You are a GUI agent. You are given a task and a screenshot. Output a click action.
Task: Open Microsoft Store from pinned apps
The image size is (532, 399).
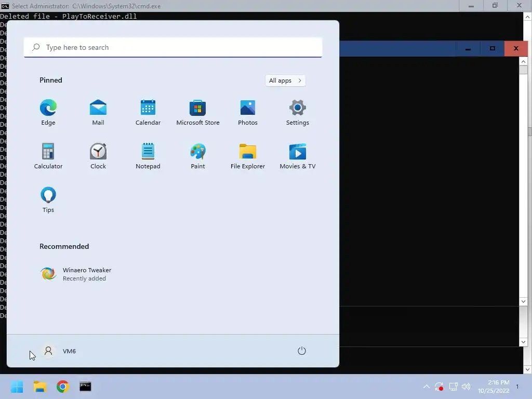(x=198, y=112)
